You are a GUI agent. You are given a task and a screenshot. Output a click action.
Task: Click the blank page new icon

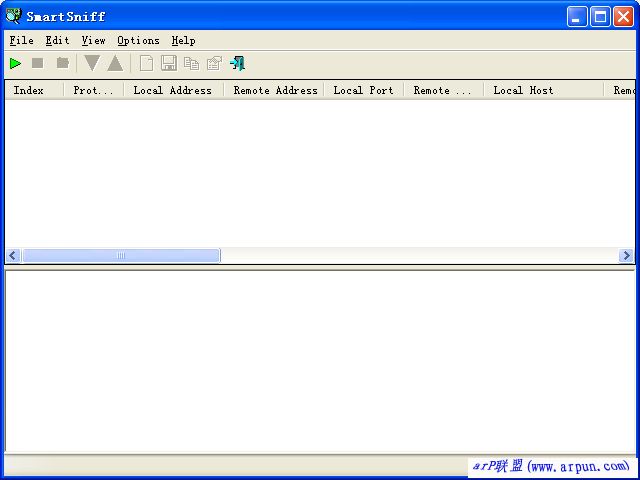[x=146, y=63]
